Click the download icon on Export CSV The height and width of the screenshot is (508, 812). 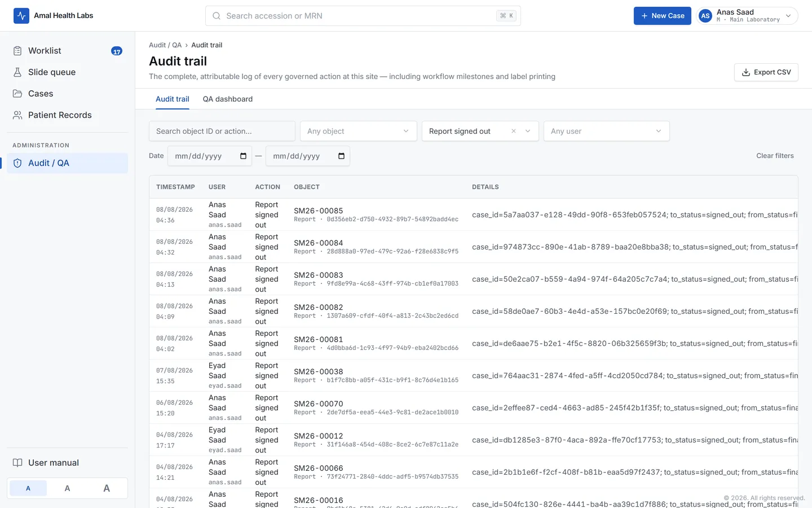(x=746, y=72)
